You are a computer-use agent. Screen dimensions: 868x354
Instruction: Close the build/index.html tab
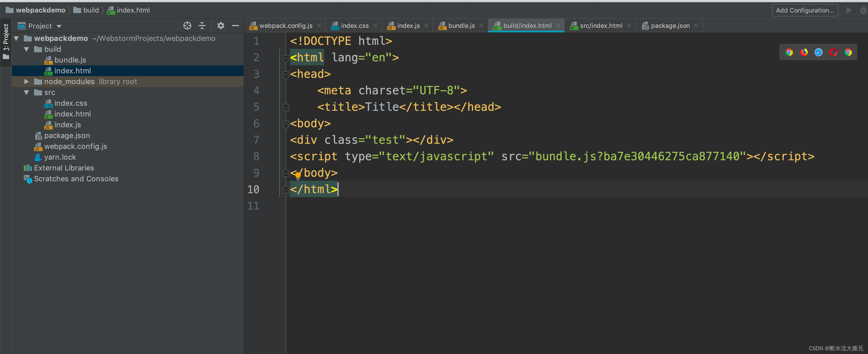(x=558, y=26)
